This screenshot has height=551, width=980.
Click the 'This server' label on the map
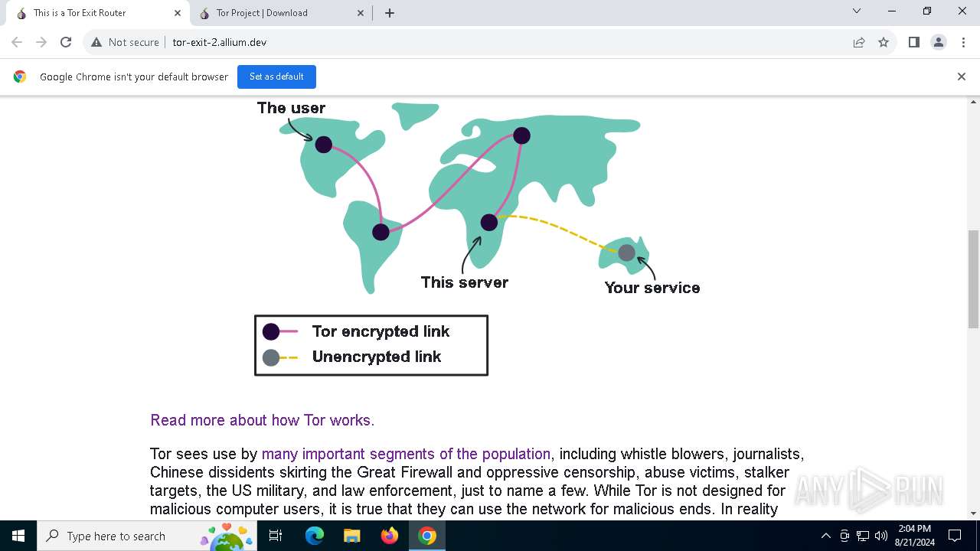464,282
